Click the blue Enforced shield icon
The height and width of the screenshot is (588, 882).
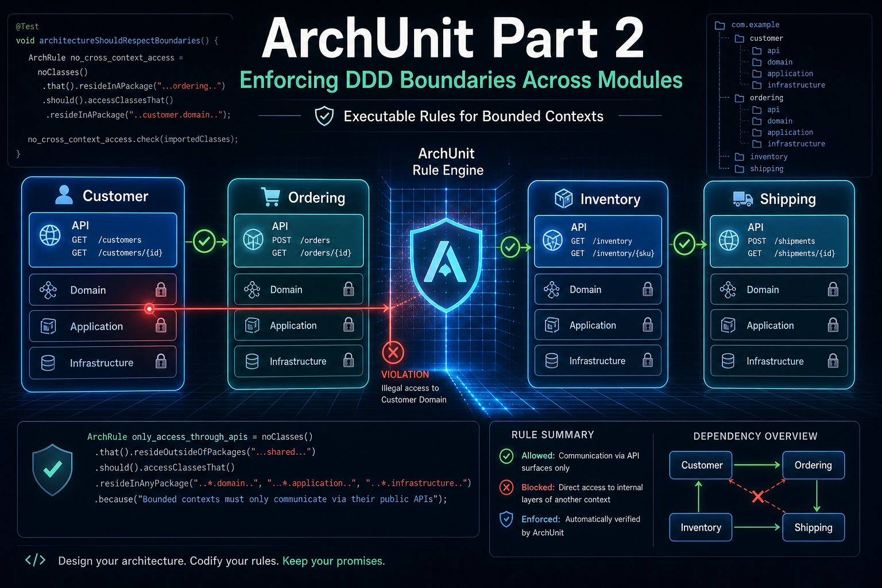[x=506, y=519]
